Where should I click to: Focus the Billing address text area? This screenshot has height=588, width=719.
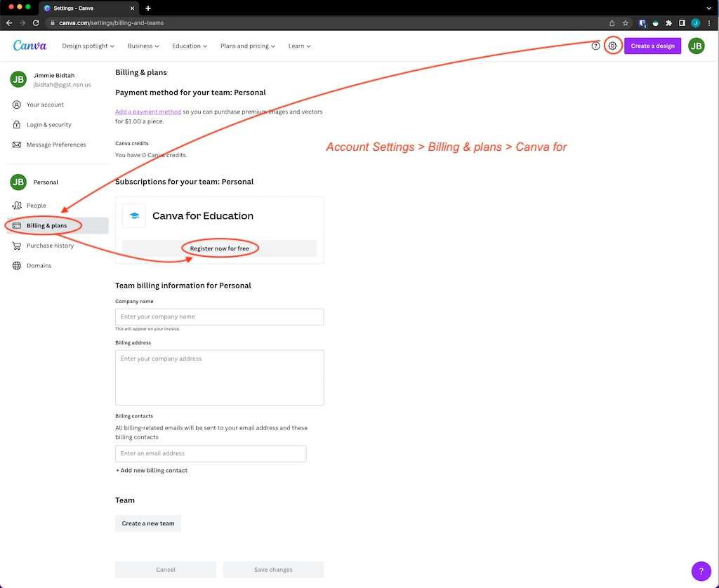coord(220,377)
